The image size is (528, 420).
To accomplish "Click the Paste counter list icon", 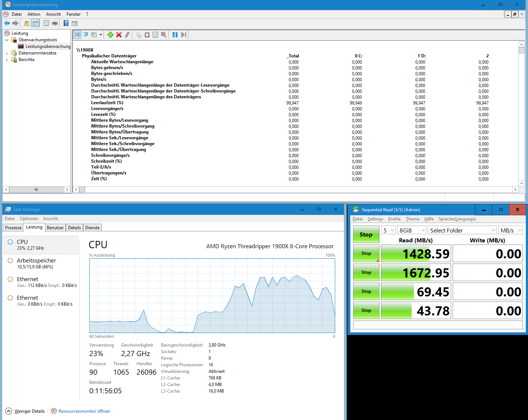I will 147,35.
